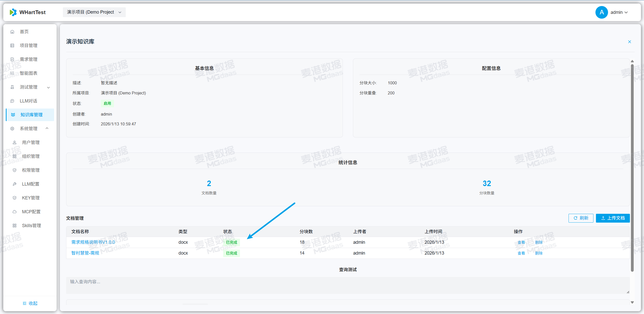Click the 刷新 refresh button
644x314 pixels.
pyautogui.click(x=581, y=218)
